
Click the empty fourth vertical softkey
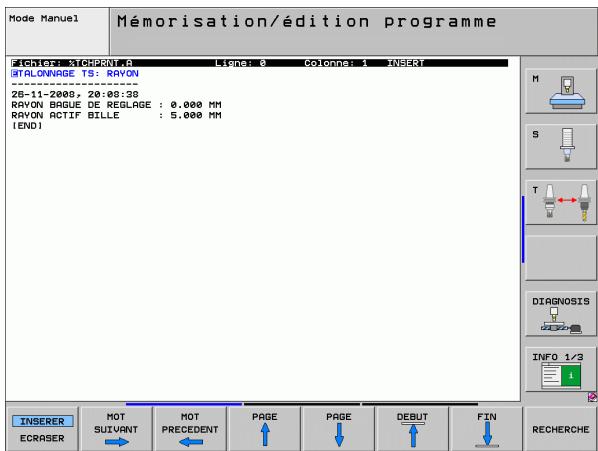561,258
